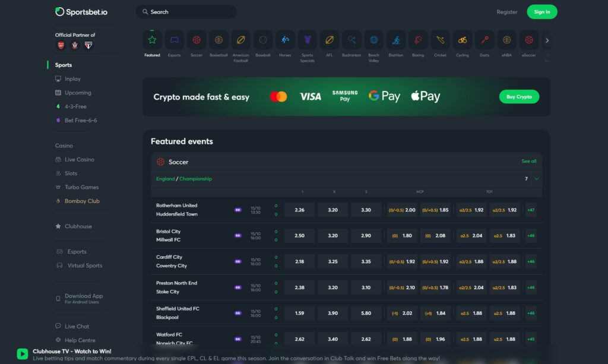Open Bombay Club in the sidebar

point(78,201)
